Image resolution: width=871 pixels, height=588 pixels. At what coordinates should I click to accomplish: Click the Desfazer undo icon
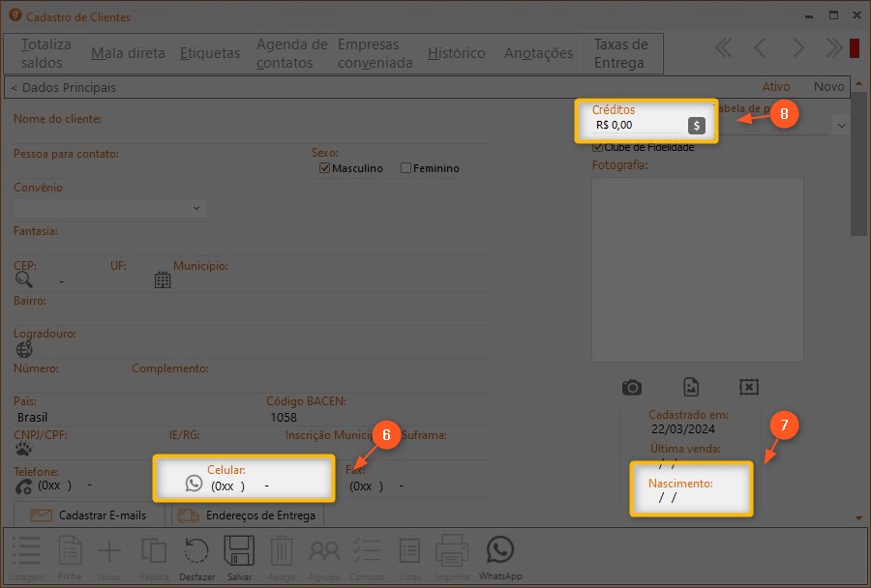195,553
